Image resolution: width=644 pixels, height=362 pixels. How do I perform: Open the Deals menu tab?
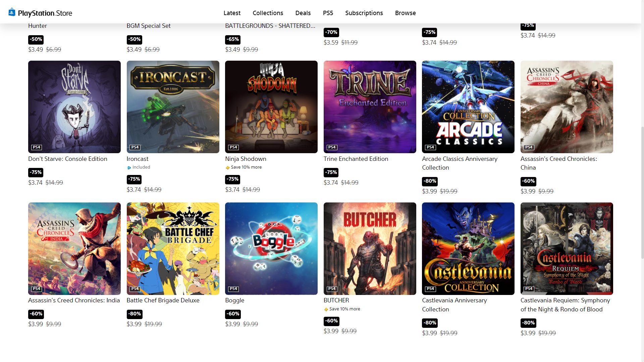303,13
